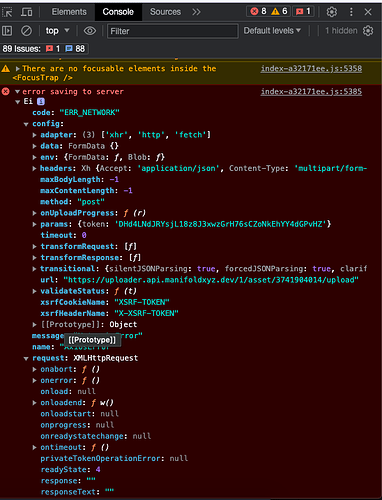
Task: Collapse the config property
Action: (x=26, y=124)
